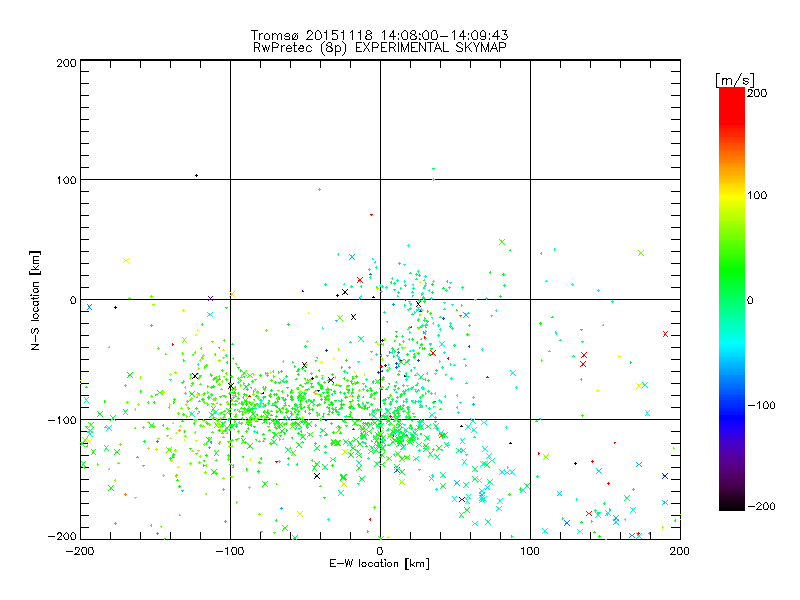The width and height of the screenshot is (800, 600).
Task: Click the colorbar tick label '200' at top
Action: coord(757,93)
